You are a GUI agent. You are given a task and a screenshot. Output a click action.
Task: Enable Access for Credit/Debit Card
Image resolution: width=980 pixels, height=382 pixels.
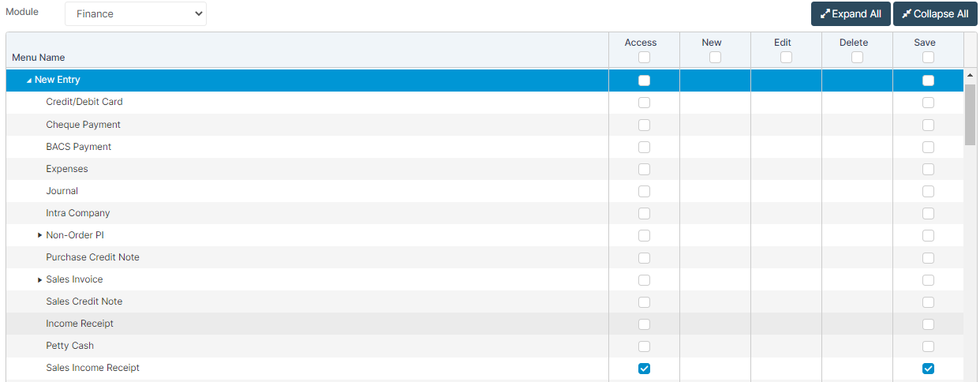644,103
